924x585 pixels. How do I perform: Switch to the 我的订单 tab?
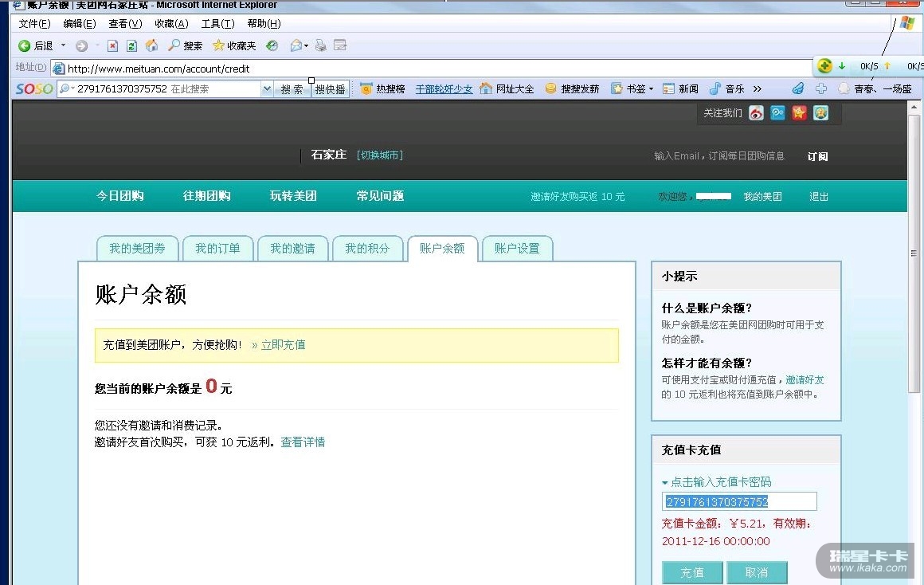[217, 249]
